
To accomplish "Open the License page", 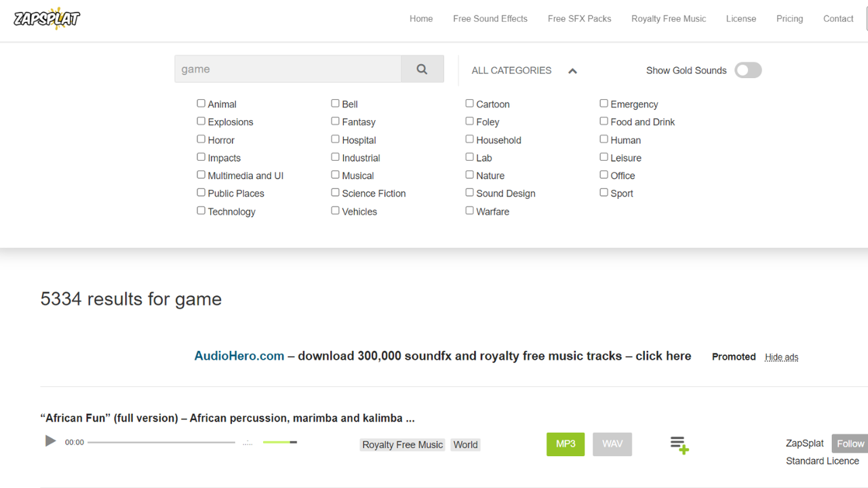I will coord(741,19).
